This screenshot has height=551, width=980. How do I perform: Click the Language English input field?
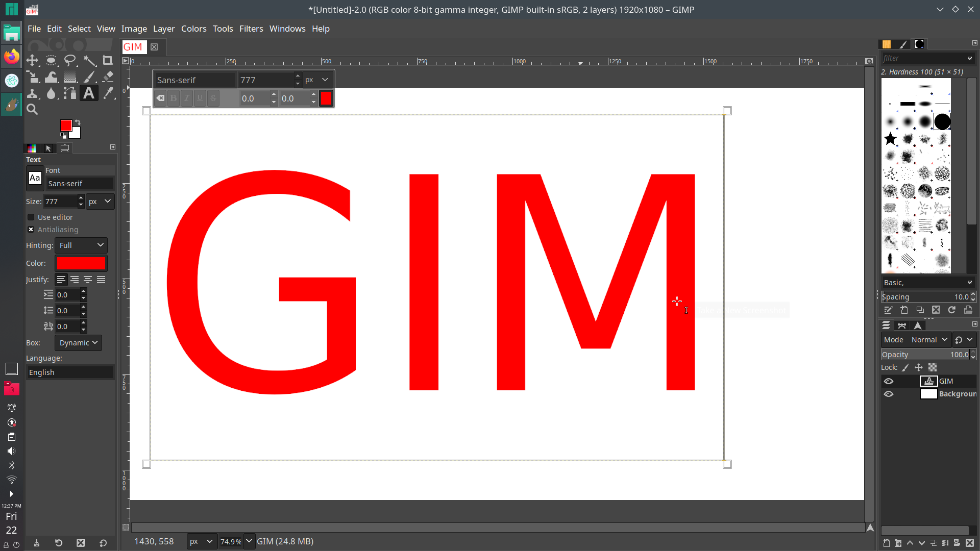70,372
